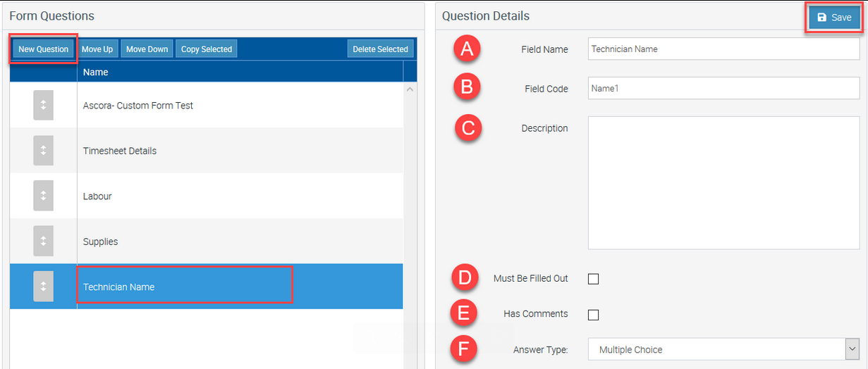Click the Copy Selected button
The height and width of the screenshot is (369, 868).
(x=207, y=49)
